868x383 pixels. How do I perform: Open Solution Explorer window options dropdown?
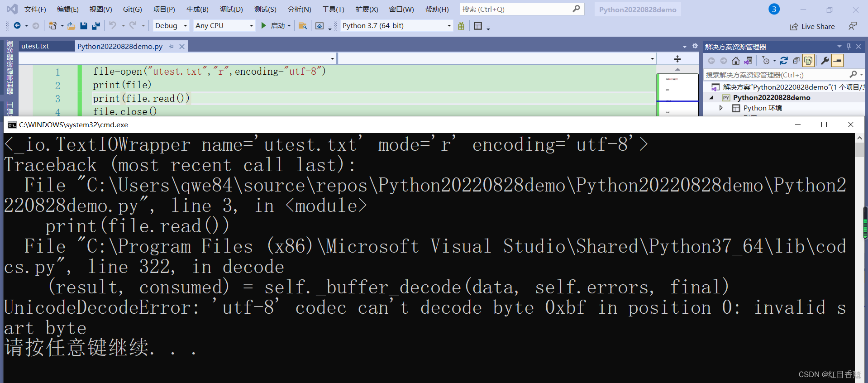coord(839,46)
